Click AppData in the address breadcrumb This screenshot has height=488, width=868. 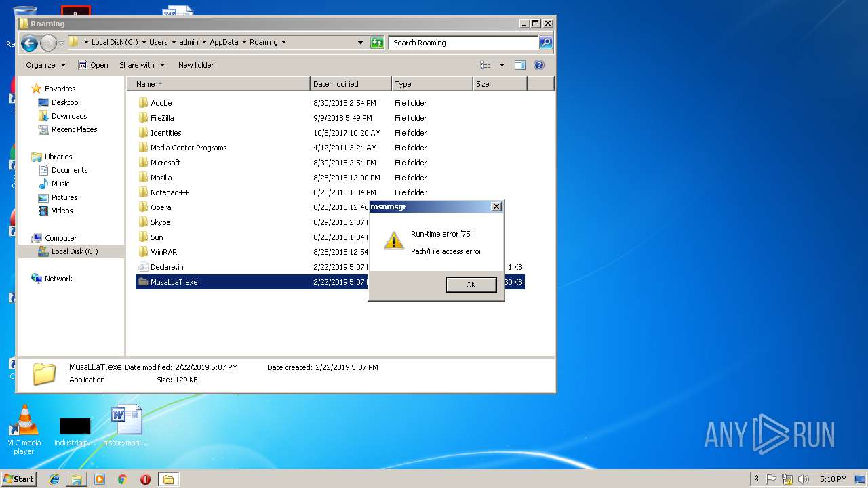(x=224, y=42)
